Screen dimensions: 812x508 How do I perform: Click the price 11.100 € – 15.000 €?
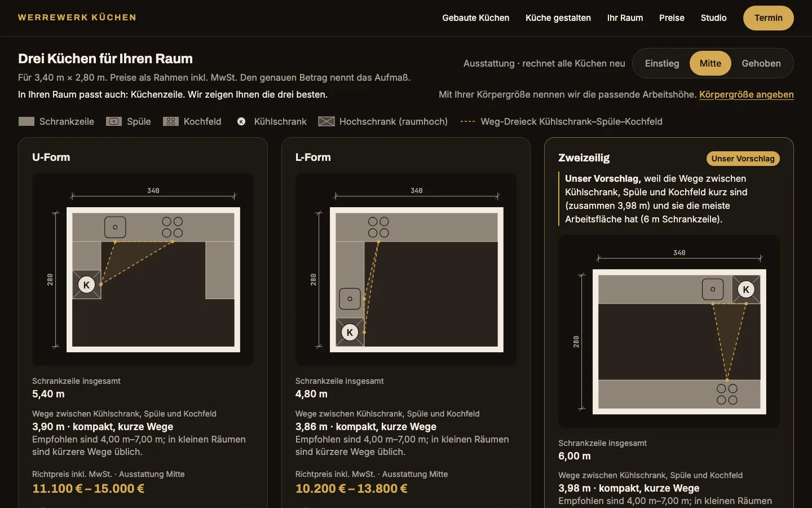point(89,489)
